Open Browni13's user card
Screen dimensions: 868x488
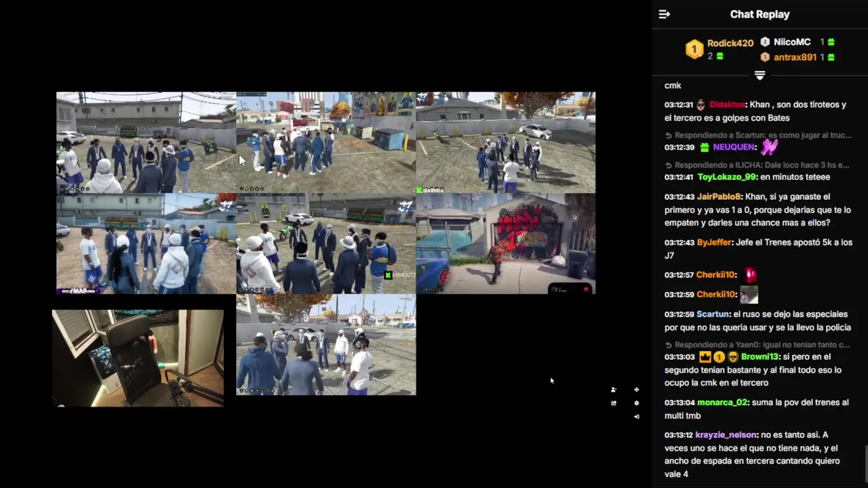(x=759, y=357)
